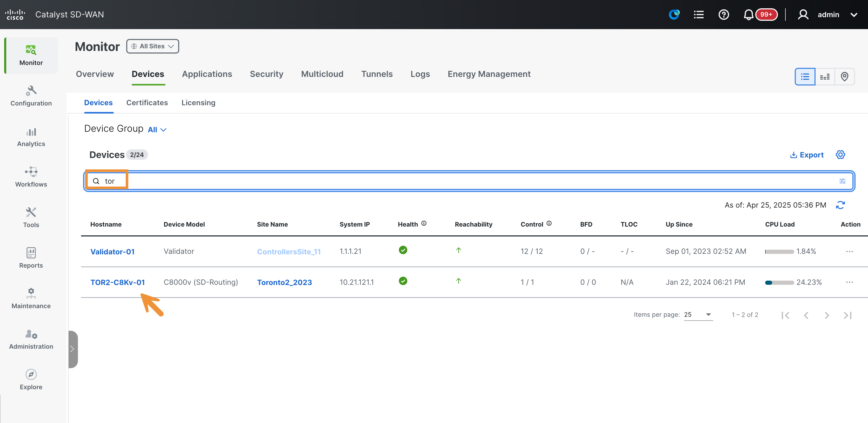Go to Maintenance in the sidebar
This screenshot has height=423, width=868.
(31, 299)
